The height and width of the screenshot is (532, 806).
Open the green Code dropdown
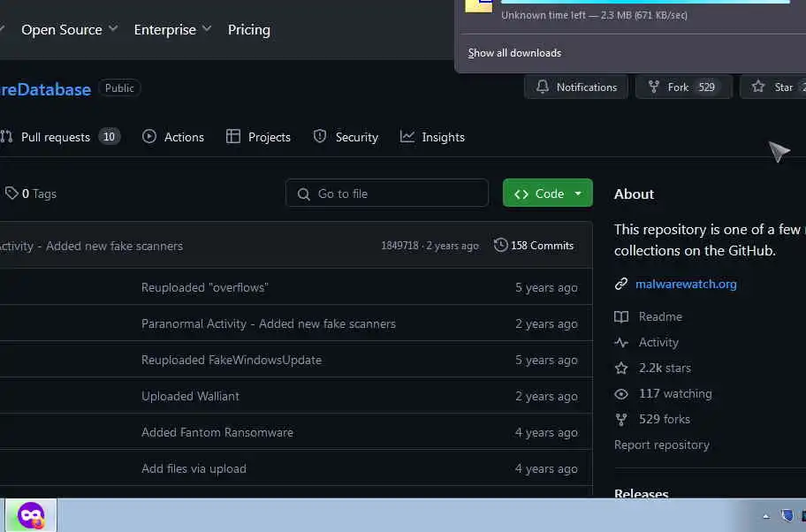click(547, 194)
